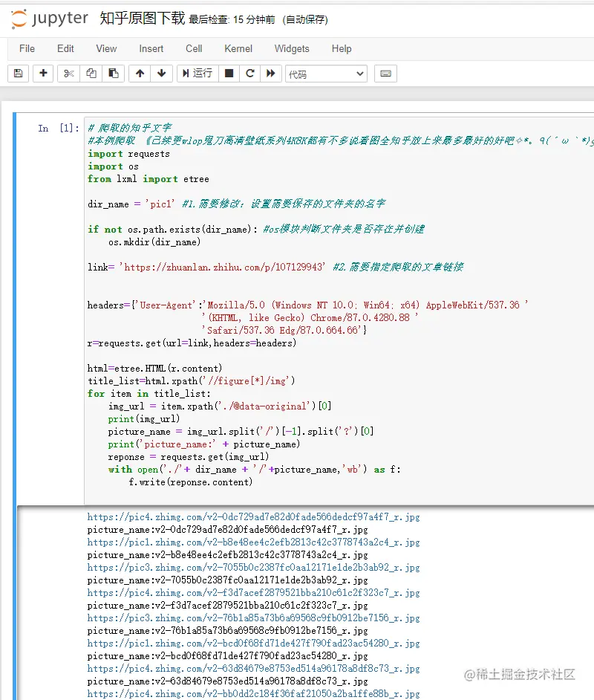Open output link ending 7055b0c2387fc0aa12171e1de2b3ab92_r.jpg
Screen dimensions: 594x700
[254, 568]
